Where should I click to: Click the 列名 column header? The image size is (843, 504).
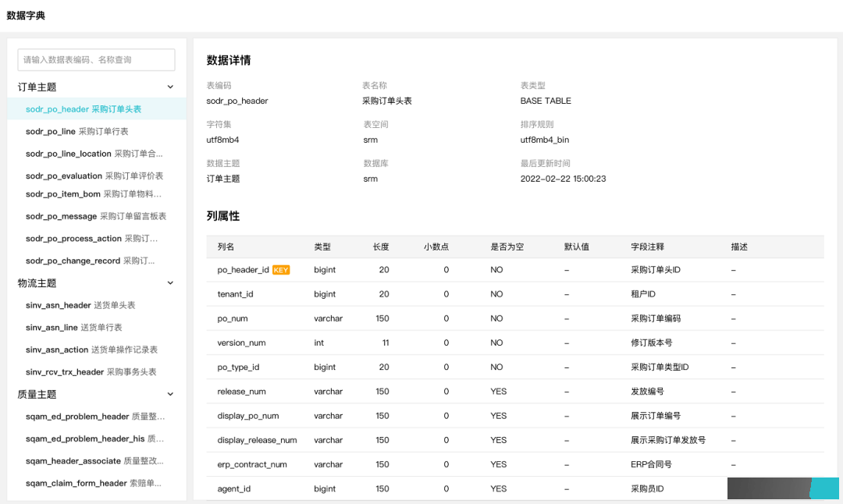pos(226,247)
